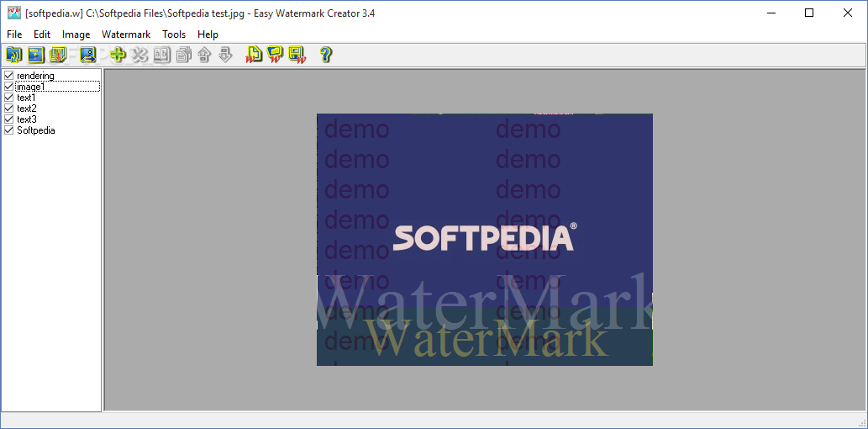Click the blue floppy save image icon
This screenshot has width=868, height=429.
tap(35, 55)
